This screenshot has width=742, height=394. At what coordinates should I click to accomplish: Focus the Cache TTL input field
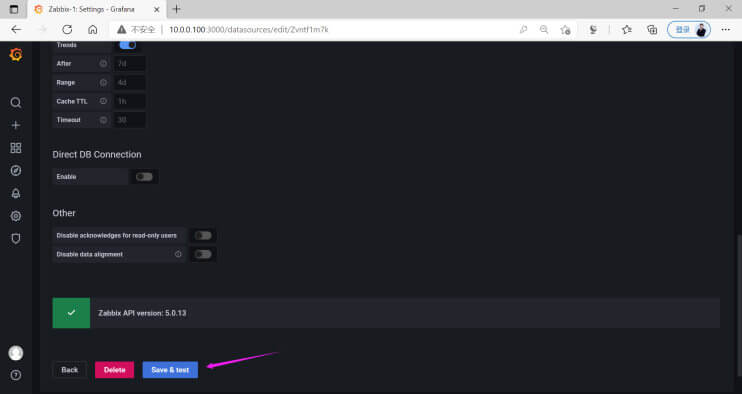(129, 101)
